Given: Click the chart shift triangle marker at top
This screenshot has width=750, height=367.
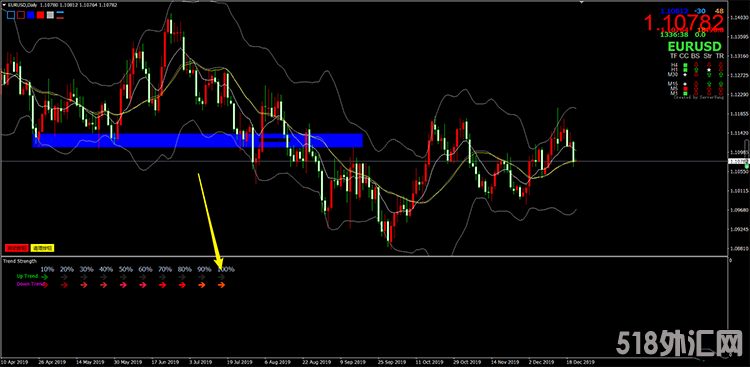Looking at the screenshot, I should click(582, 2).
